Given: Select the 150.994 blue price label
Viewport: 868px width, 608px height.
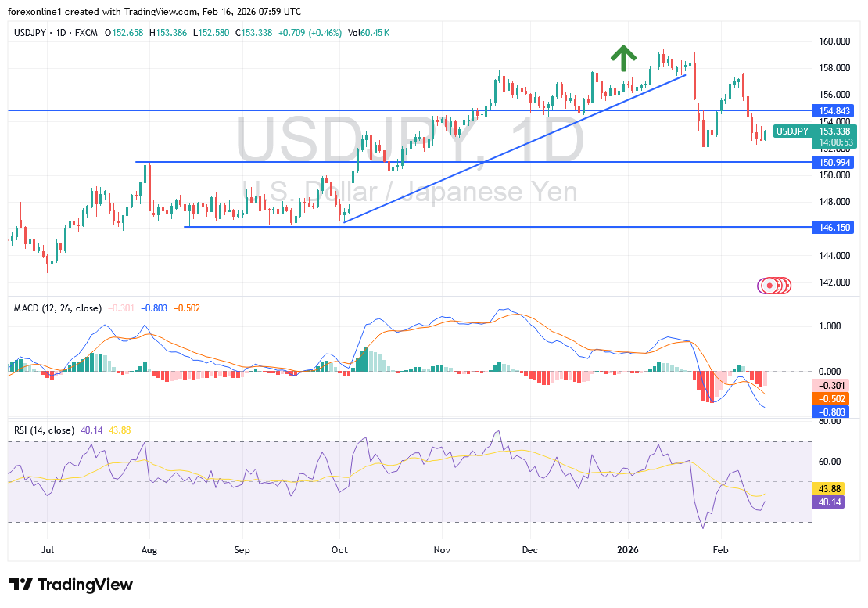Looking at the screenshot, I should 833,162.
